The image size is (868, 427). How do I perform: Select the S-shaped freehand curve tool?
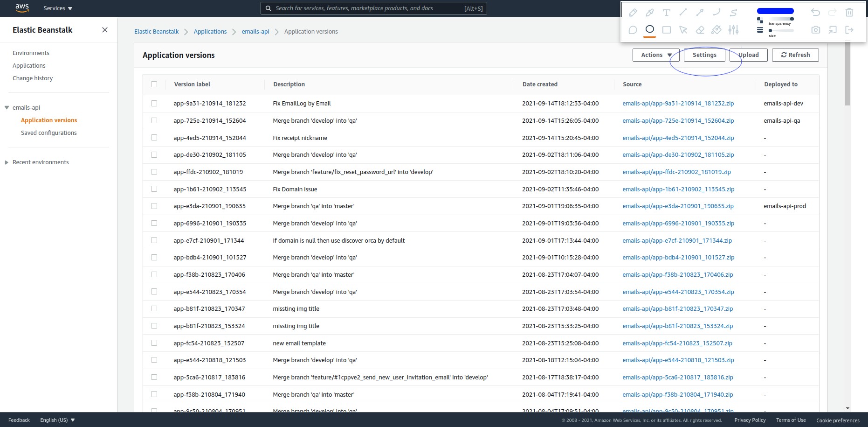pos(734,13)
